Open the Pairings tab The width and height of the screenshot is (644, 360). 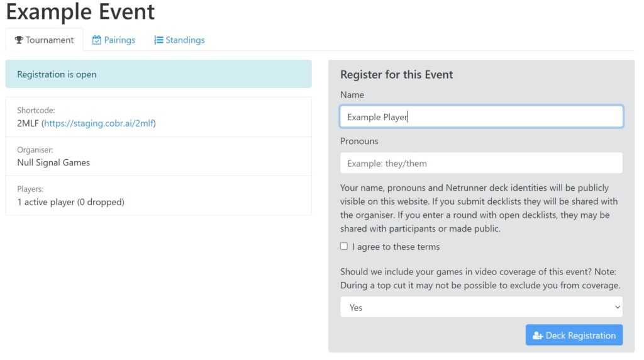click(x=114, y=40)
